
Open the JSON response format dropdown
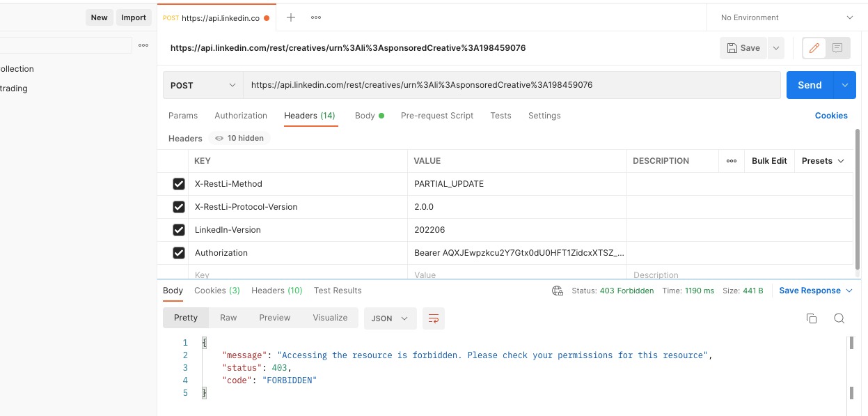pyautogui.click(x=390, y=318)
